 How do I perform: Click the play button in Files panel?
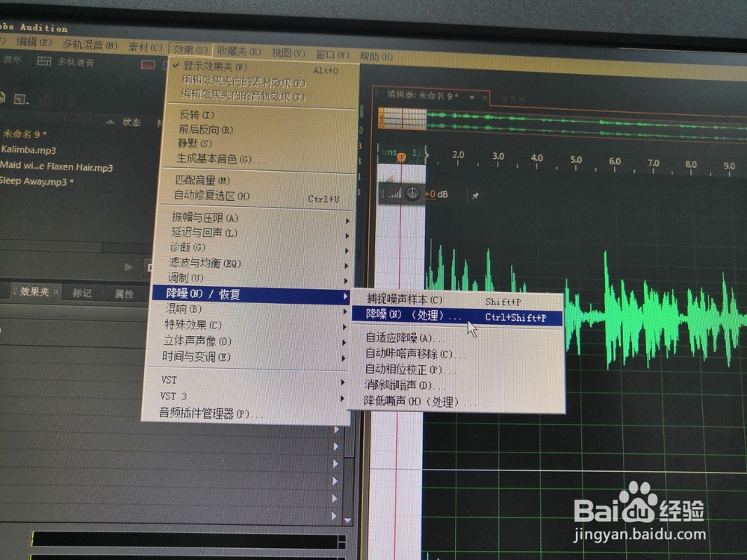(x=128, y=267)
